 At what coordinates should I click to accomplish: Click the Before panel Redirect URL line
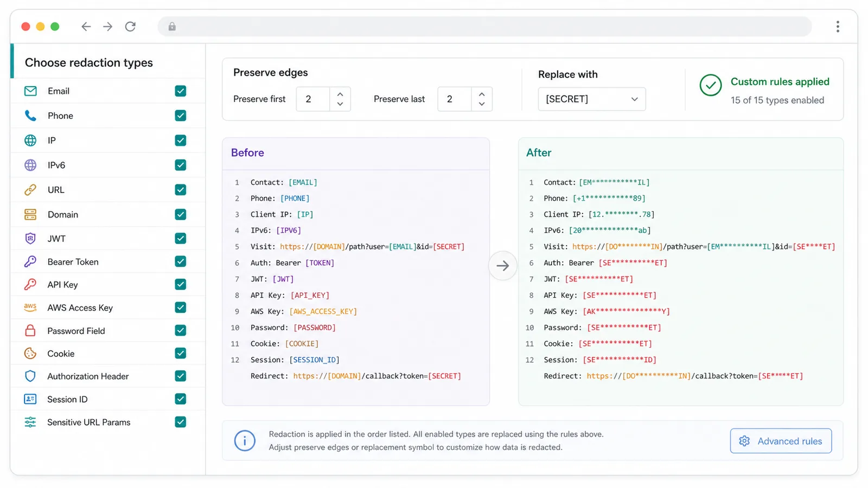point(356,376)
